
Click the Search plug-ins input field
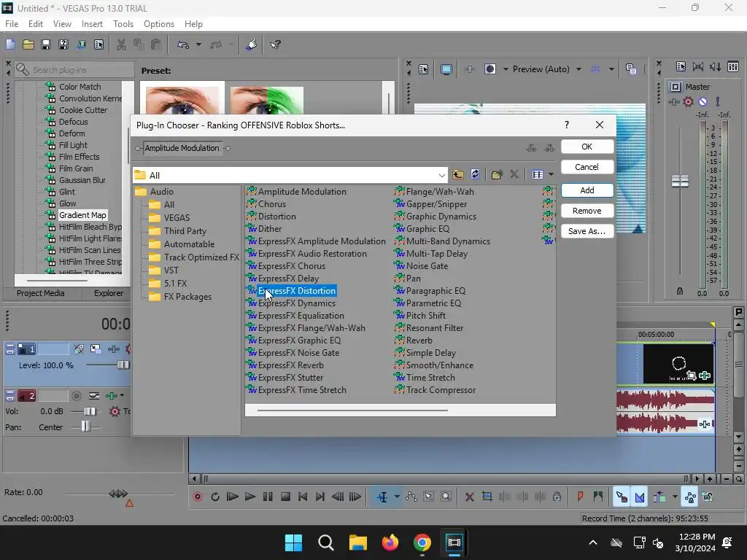coord(74,70)
